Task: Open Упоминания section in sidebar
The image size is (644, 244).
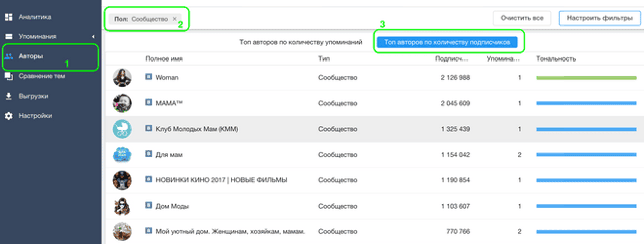Action: click(37, 37)
